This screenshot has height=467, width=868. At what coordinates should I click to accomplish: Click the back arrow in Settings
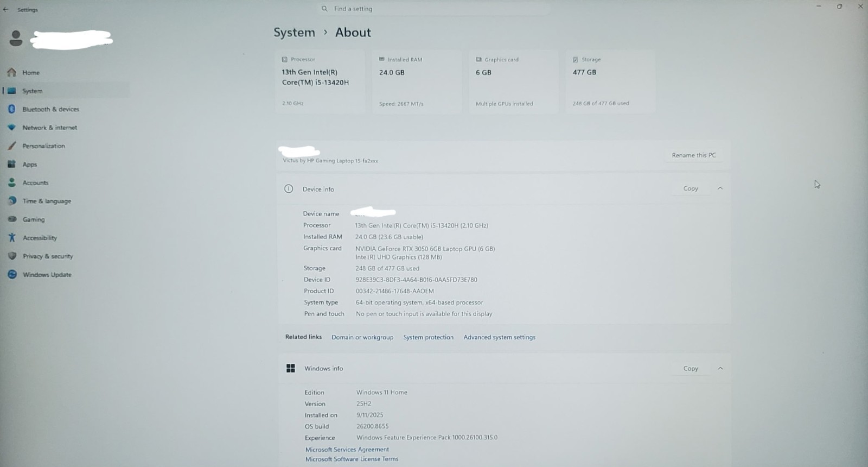pos(6,9)
